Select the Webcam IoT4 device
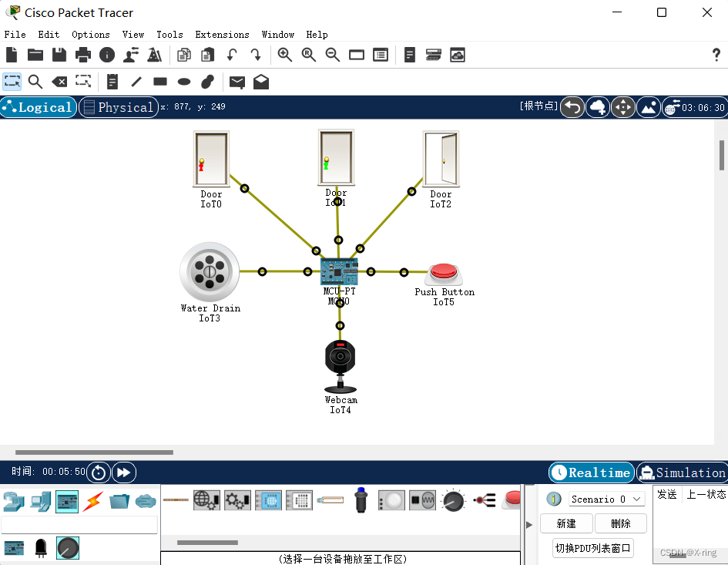Image resolution: width=728 pixels, height=565 pixels. [x=340, y=356]
